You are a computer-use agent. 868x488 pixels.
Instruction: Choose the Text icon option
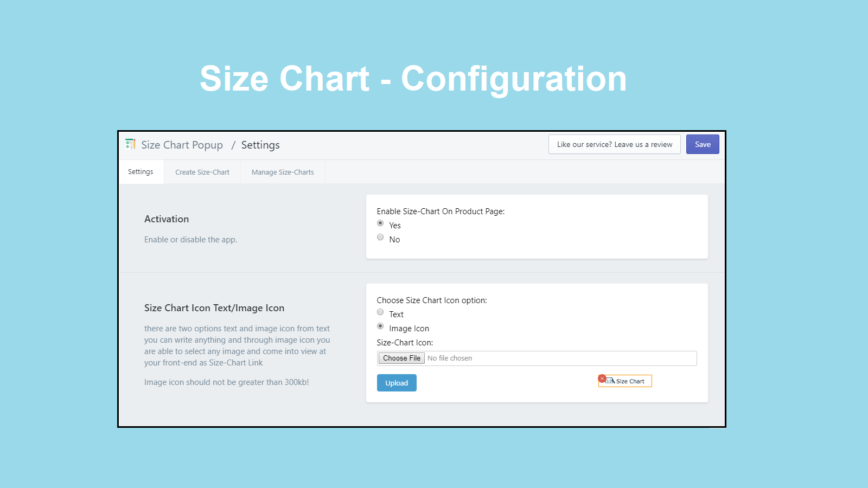pyautogui.click(x=380, y=311)
